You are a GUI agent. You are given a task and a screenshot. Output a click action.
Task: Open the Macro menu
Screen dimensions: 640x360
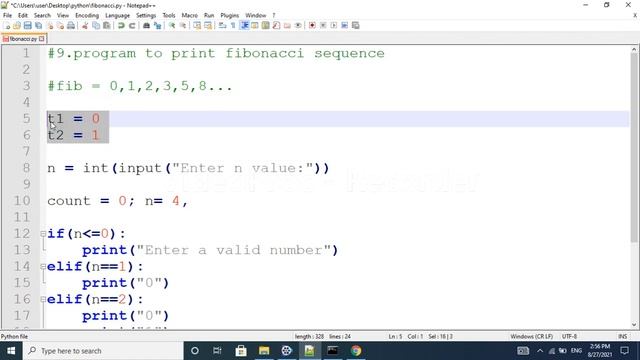[x=189, y=15]
